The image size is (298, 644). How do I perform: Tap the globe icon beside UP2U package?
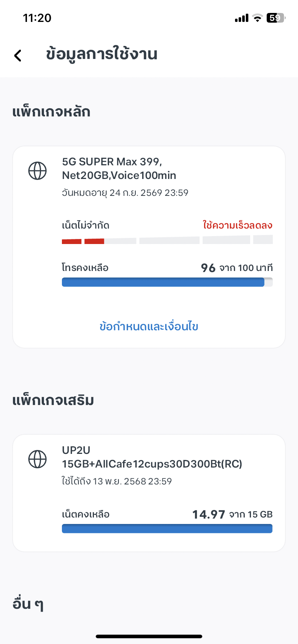pos(37,459)
